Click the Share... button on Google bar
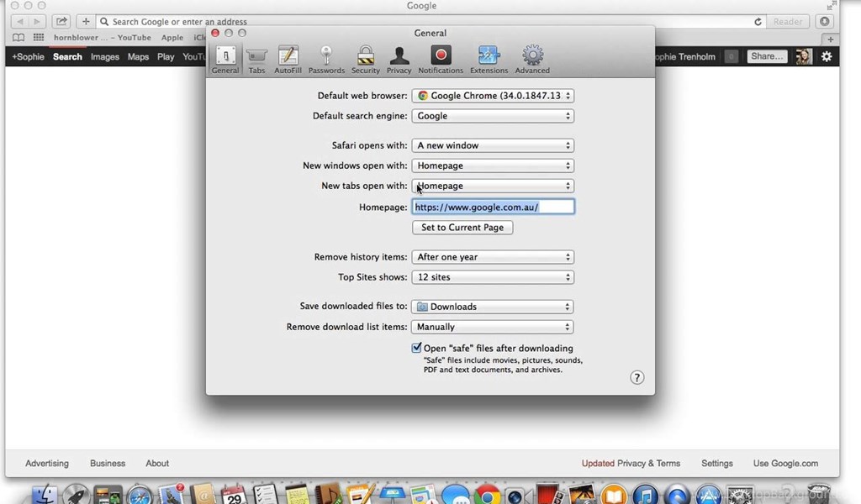 pyautogui.click(x=767, y=56)
